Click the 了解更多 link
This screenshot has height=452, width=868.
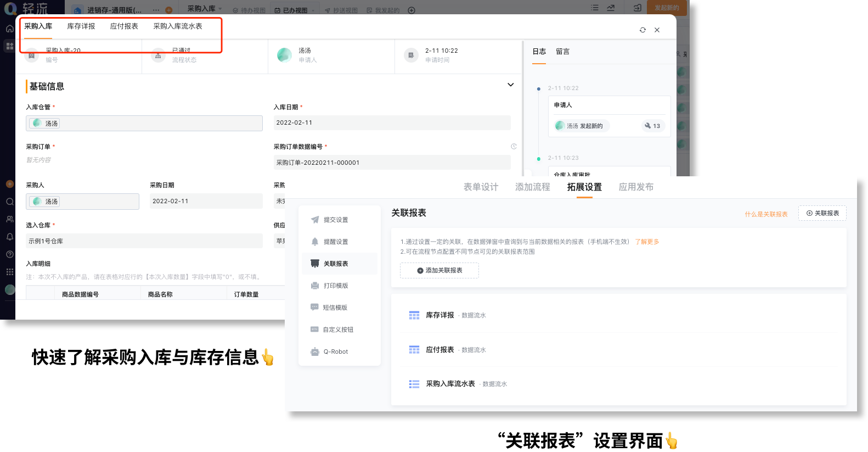[647, 242]
